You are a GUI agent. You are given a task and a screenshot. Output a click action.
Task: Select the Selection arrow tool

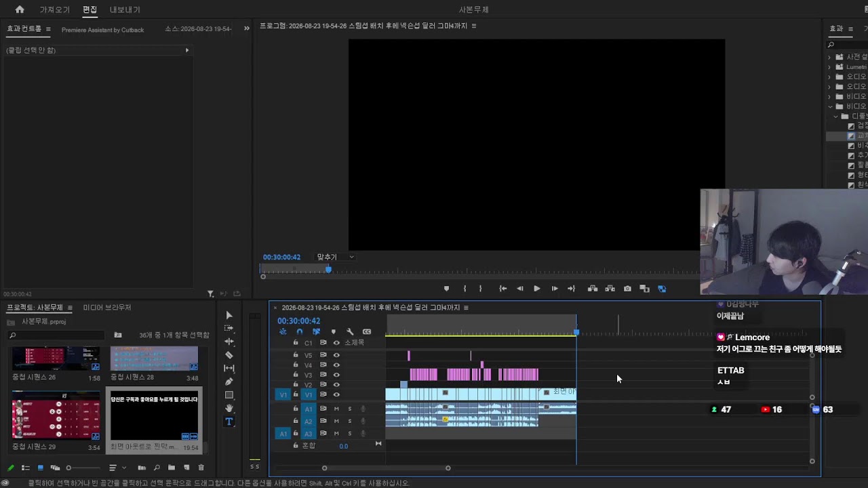click(229, 315)
